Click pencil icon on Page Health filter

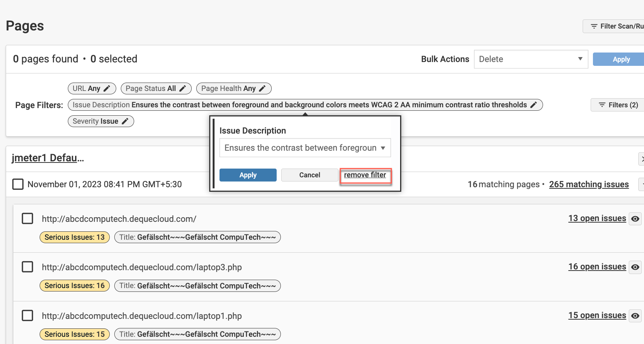pyautogui.click(x=262, y=89)
